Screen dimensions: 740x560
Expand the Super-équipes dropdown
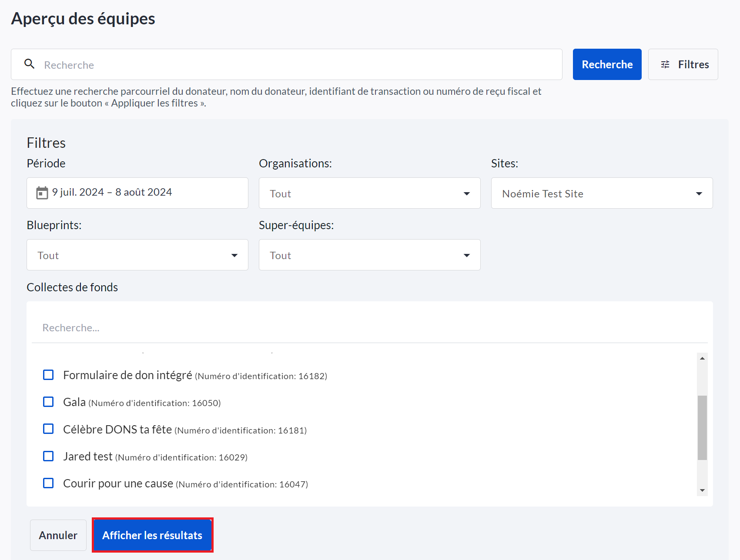369,255
